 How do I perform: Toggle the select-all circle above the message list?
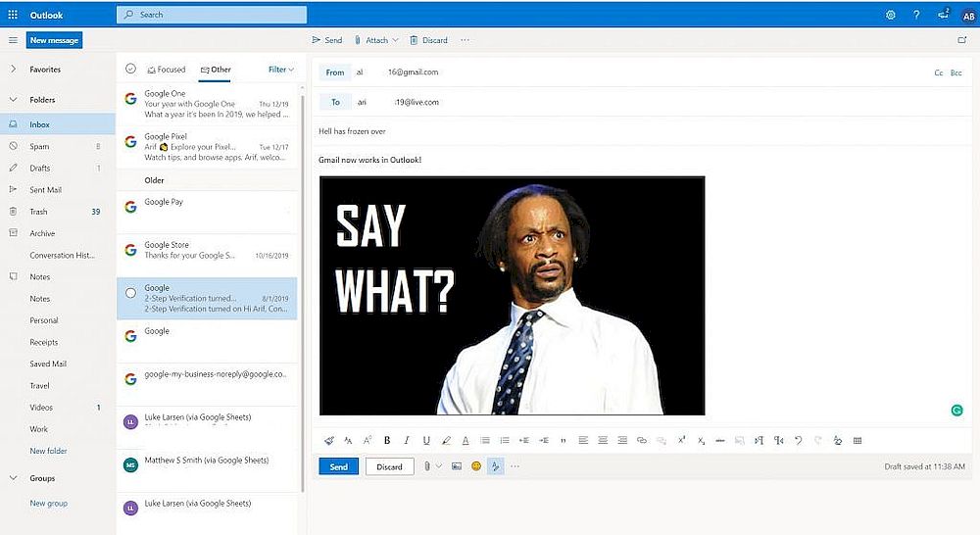[x=130, y=69]
